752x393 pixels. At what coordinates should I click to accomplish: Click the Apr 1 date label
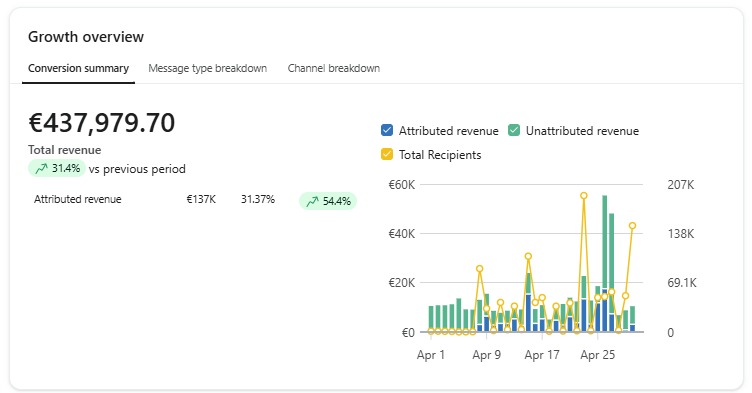[x=431, y=355]
